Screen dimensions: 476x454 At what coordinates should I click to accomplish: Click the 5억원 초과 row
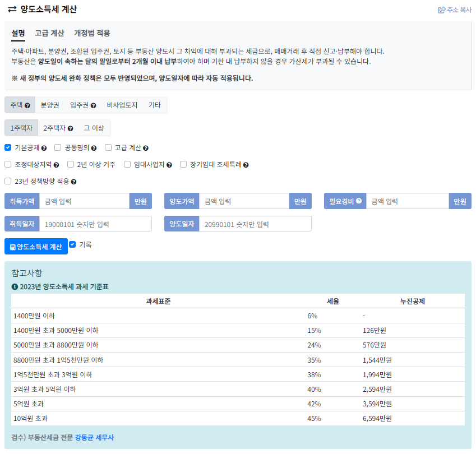tap(238, 404)
